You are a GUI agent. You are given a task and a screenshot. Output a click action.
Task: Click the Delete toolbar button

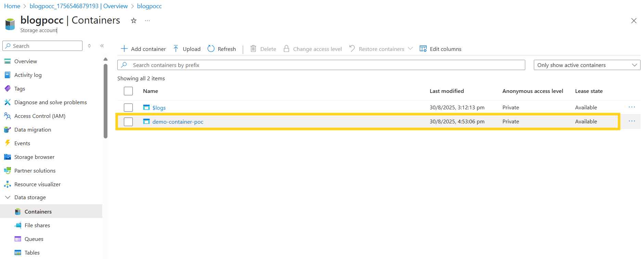pos(263,49)
